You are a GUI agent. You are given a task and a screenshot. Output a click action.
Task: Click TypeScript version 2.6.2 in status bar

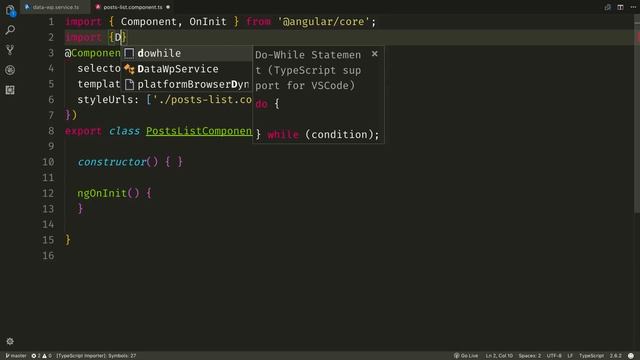pyautogui.click(x=616, y=356)
